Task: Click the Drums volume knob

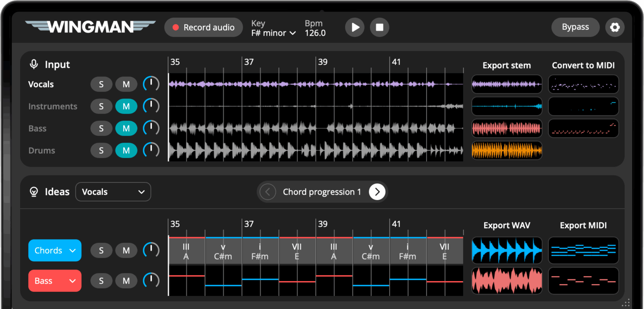Action: pyautogui.click(x=151, y=150)
